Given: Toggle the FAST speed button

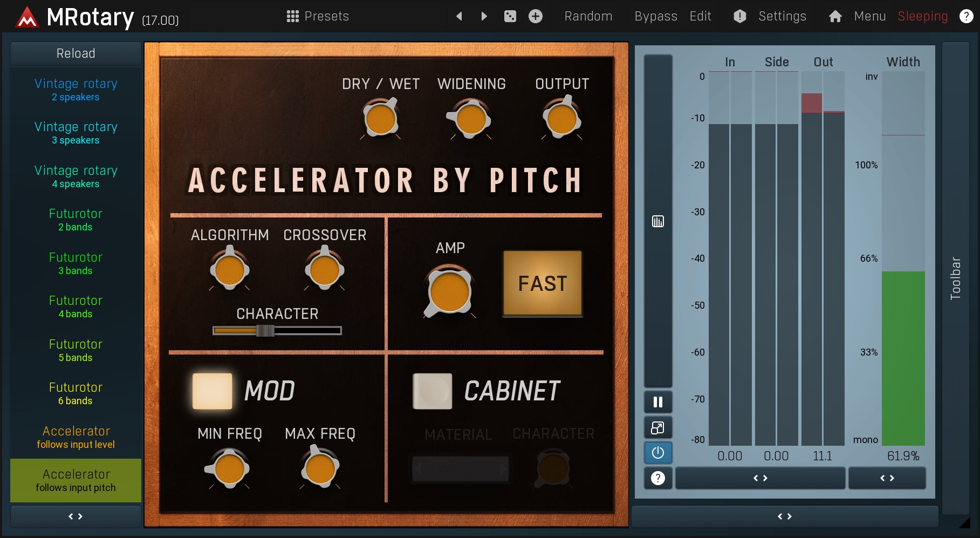Looking at the screenshot, I should pyautogui.click(x=542, y=283).
